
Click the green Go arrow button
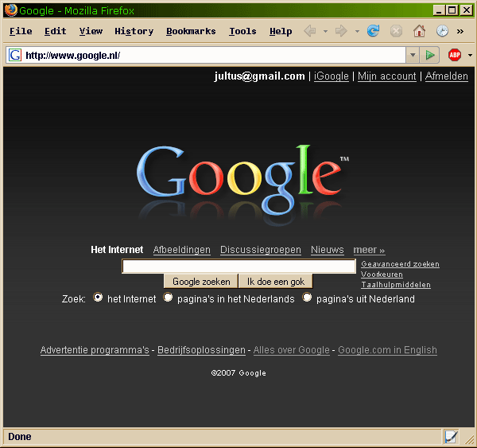pos(429,55)
